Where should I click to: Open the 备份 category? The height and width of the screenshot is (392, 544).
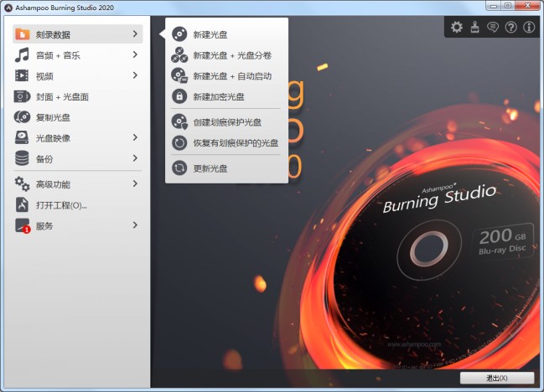pyautogui.click(x=78, y=158)
